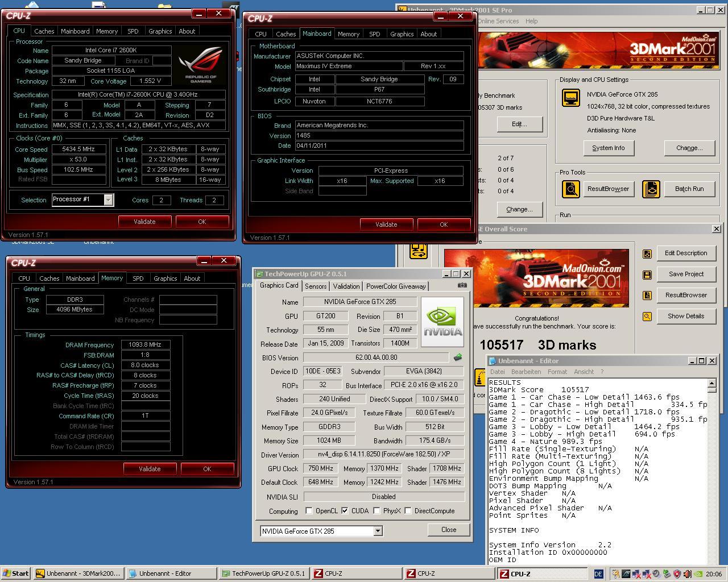Click the GPU-Z screenshot camera icon
The width and height of the screenshot is (728, 582).
point(462,285)
